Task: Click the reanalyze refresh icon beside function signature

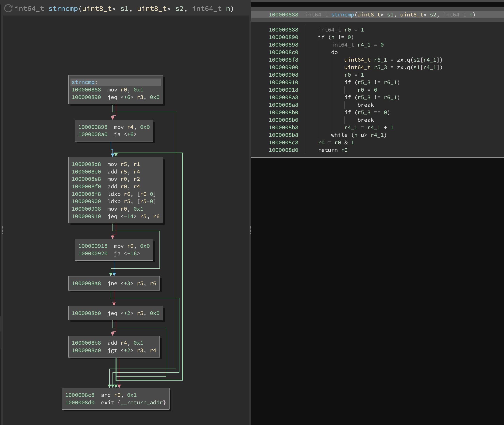Action: 8,8
